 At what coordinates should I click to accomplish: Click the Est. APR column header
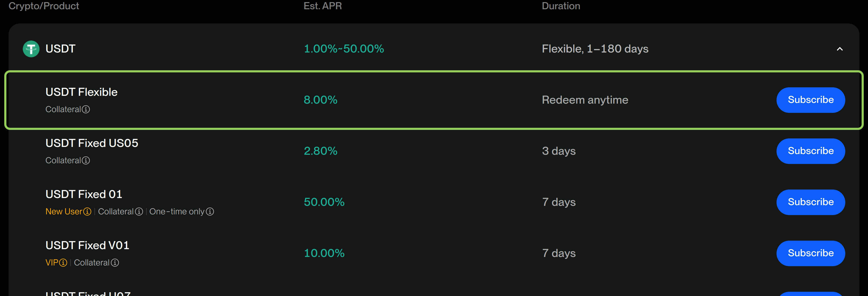click(322, 6)
